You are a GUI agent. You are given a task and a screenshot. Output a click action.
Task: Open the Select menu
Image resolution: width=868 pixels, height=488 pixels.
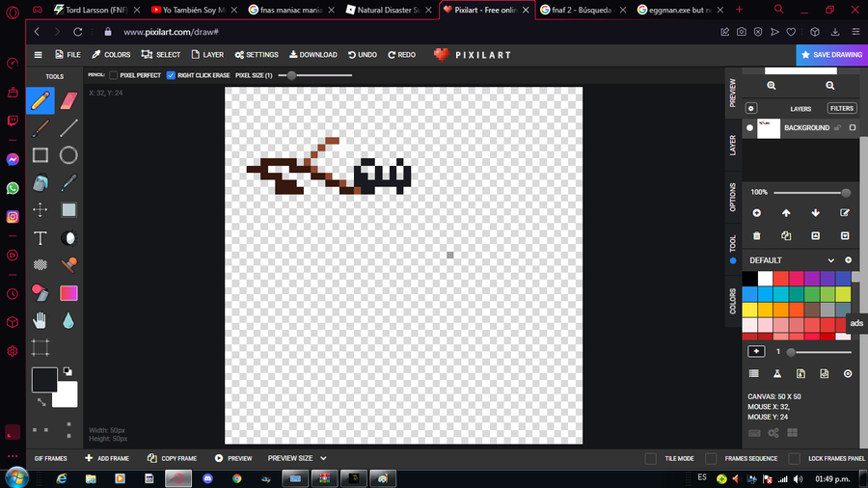coord(161,55)
